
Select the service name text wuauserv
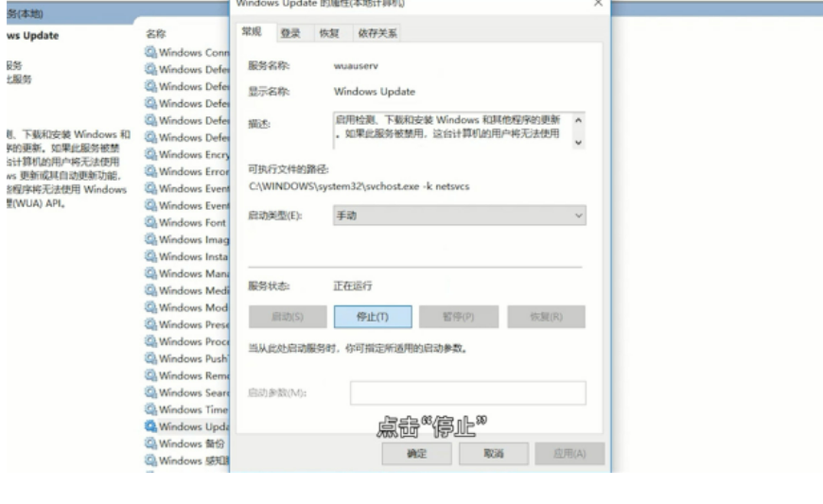[356, 65]
